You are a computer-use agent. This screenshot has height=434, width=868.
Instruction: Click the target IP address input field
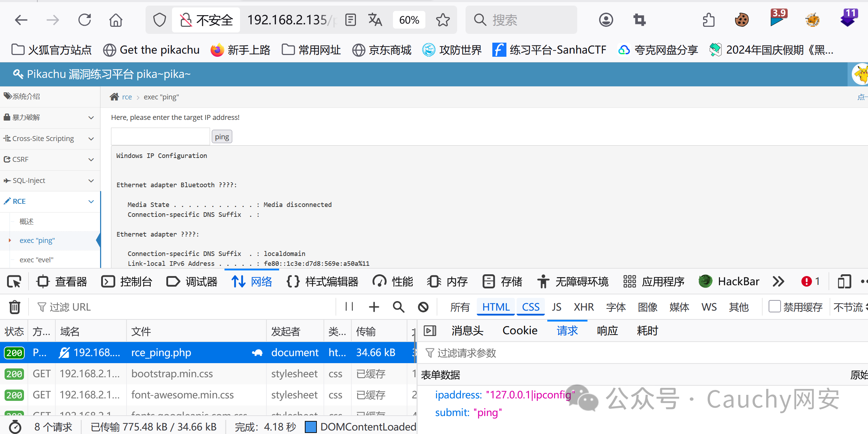coord(160,136)
